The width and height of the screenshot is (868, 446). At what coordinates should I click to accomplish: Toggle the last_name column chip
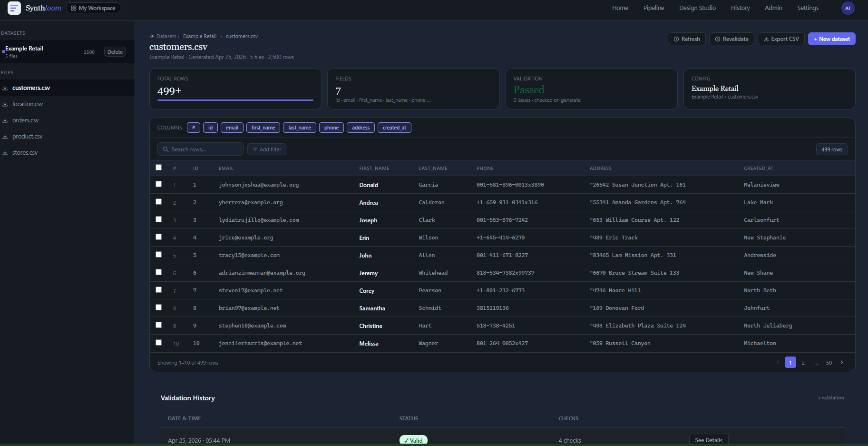[x=300, y=128]
